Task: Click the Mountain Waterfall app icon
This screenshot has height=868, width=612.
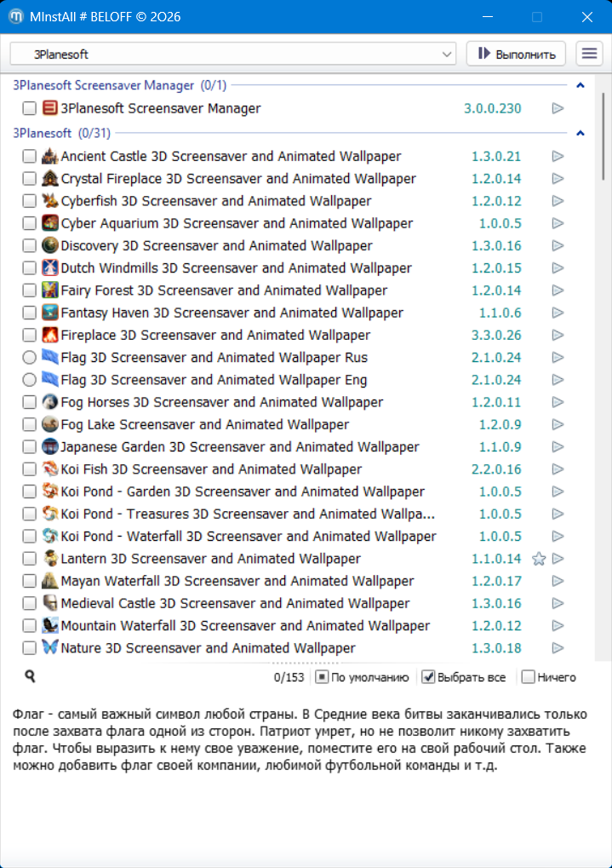Action: (50, 625)
